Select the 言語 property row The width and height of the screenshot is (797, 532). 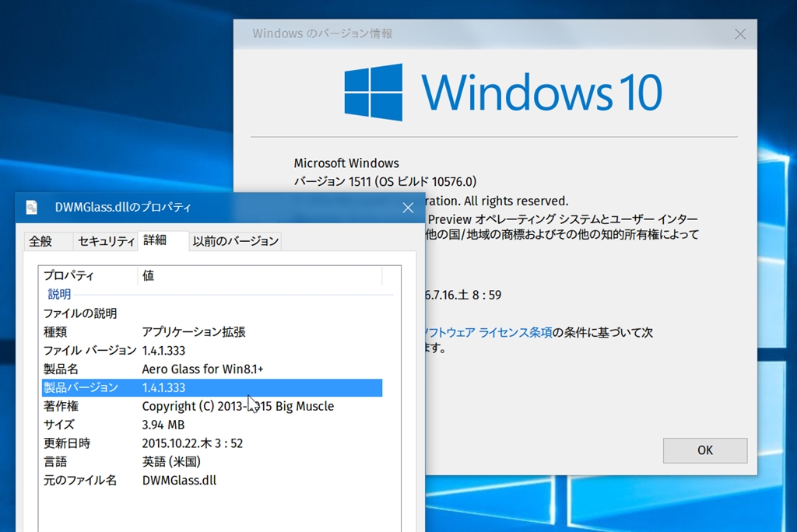tap(212, 462)
